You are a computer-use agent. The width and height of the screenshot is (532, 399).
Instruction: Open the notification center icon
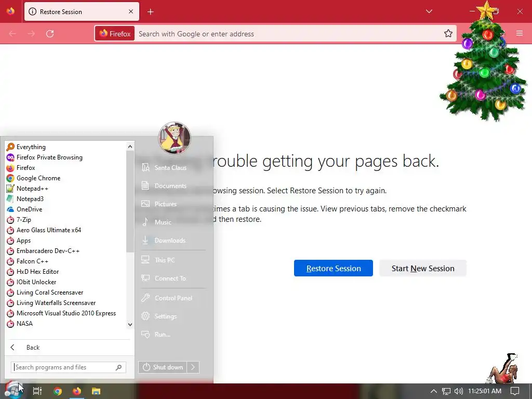pos(515,391)
